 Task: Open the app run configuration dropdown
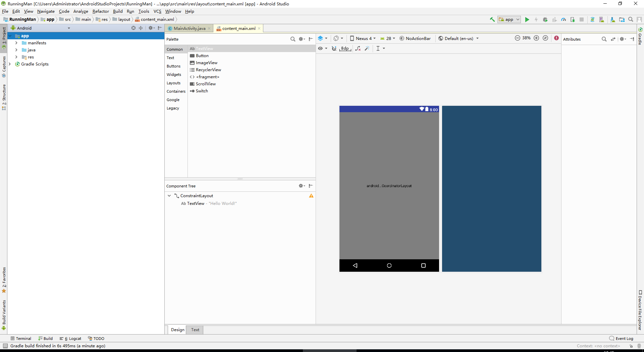click(x=509, y=19)
